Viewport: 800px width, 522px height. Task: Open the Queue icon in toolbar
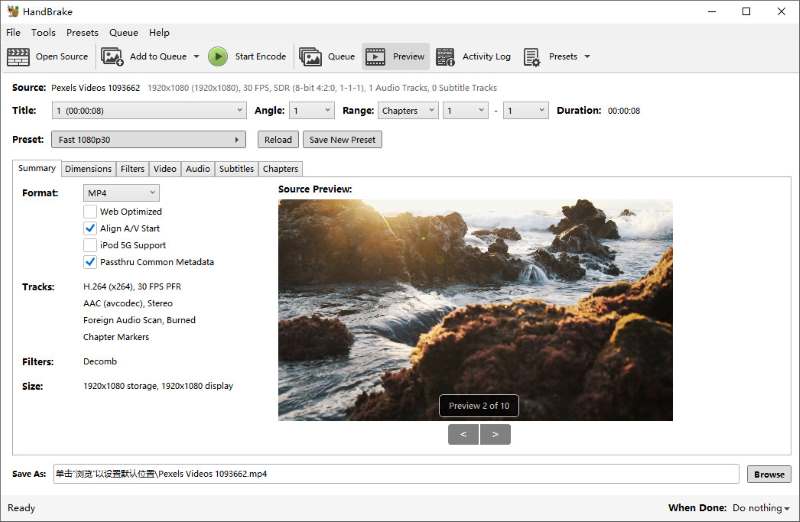point(310,57)
